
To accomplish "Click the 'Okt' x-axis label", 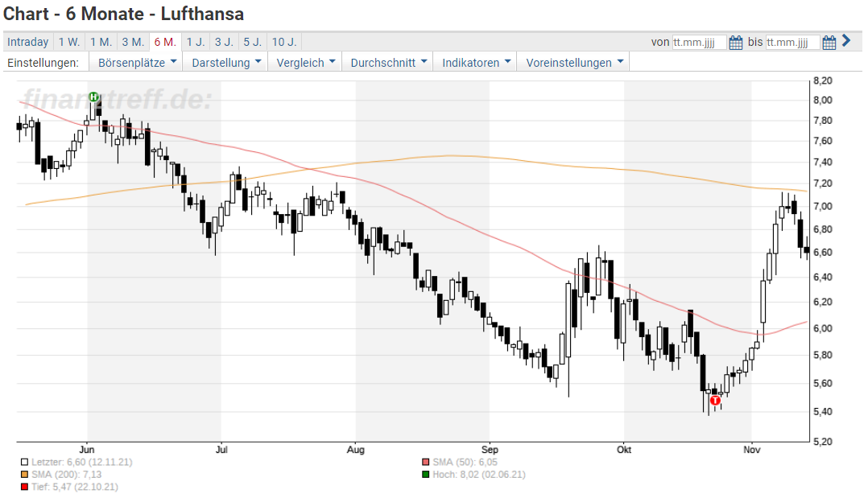I will pyautogui.click(x=624, y=449).
